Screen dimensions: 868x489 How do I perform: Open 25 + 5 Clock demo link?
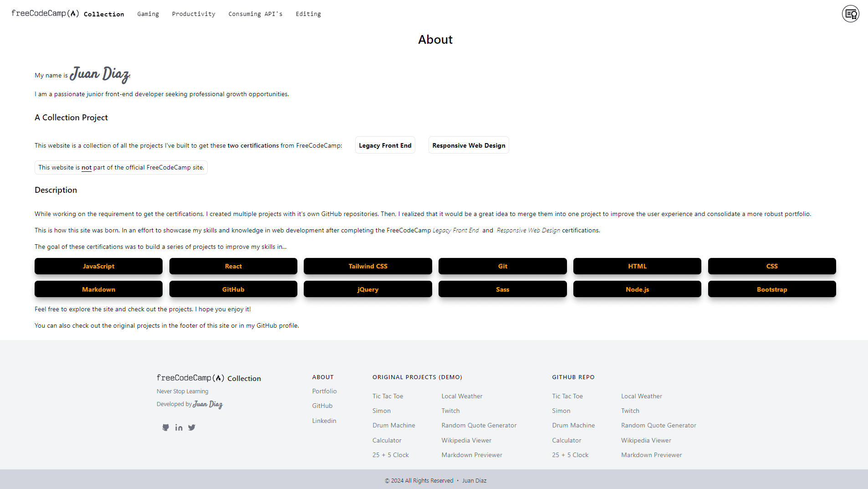pyautogui.click(x=391, y=455)
